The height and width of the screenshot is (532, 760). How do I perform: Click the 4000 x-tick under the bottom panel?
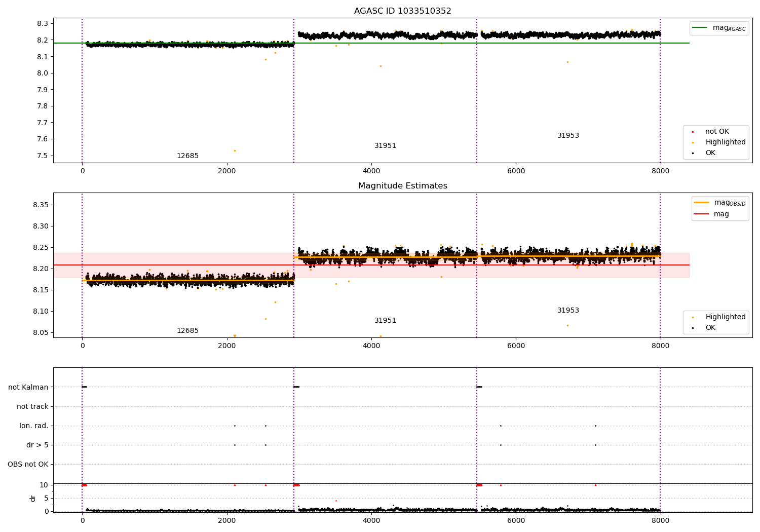tap(371, 520)
